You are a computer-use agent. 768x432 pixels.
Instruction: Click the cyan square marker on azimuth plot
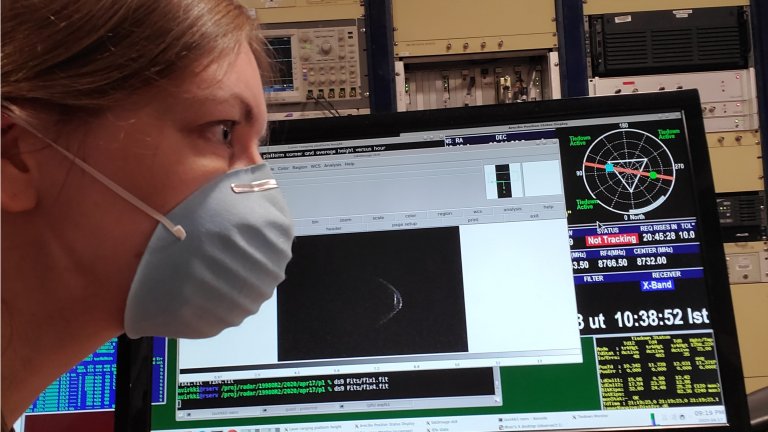pos(610,167)
